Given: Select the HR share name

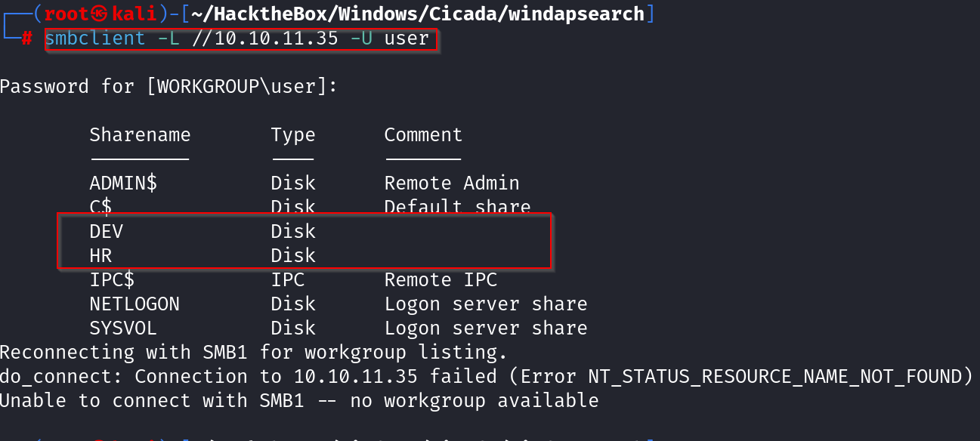Looking at the screenshot, I should (100, 255).
